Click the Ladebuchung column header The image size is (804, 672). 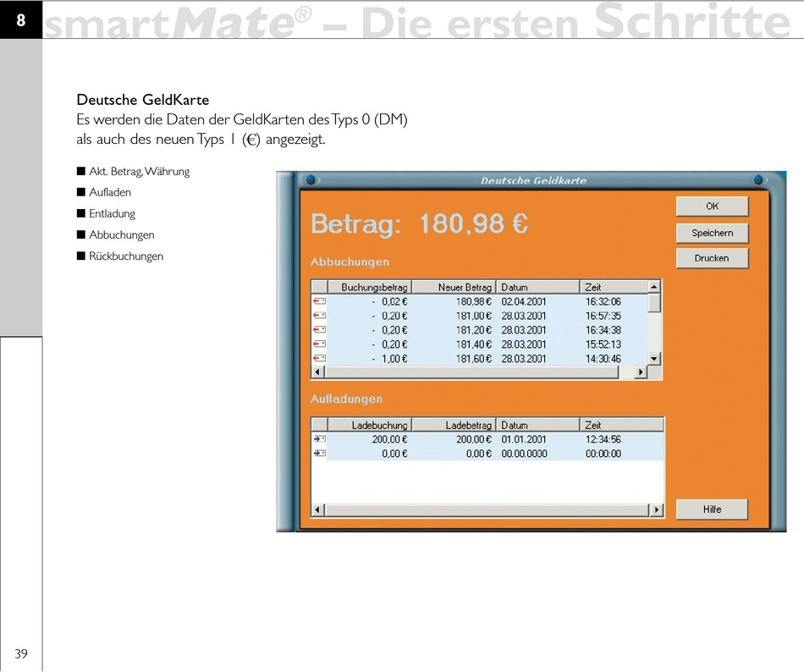point(370,425)
